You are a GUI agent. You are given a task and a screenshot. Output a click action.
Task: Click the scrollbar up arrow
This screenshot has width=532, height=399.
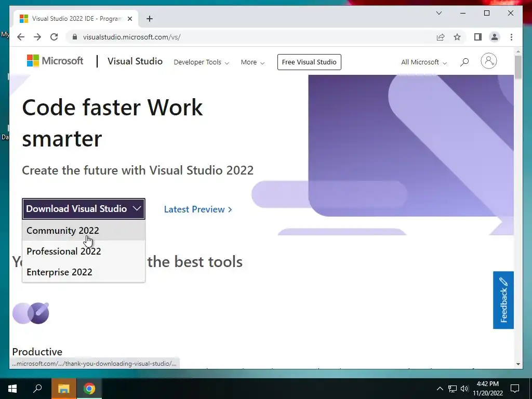[518, 52]
